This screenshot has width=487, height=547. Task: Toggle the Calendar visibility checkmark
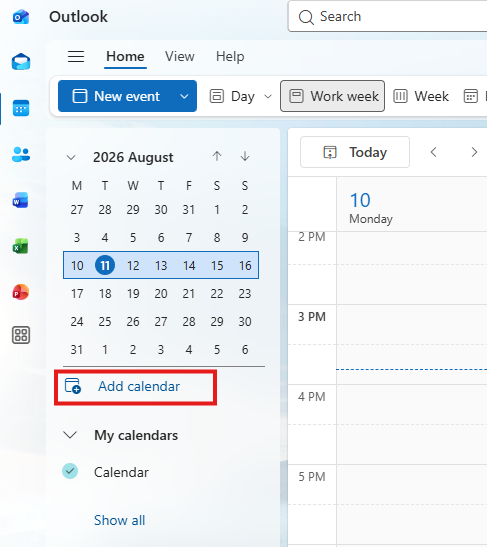70,471
